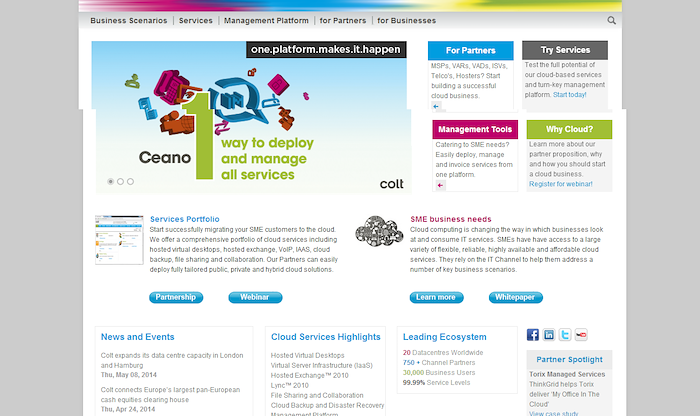
Task: Click the 'Thu, Apr 24, 2014' date
Action: 128,409
